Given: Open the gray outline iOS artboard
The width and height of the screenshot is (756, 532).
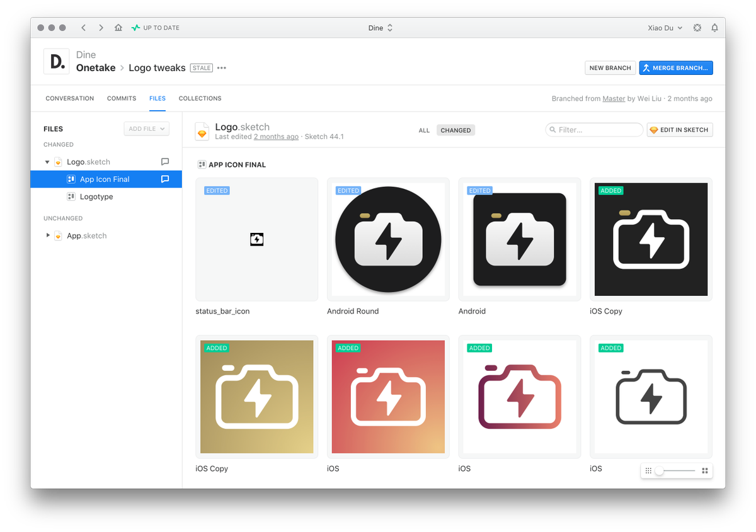Looking at the screenshot, I should [x=651, y=397].
